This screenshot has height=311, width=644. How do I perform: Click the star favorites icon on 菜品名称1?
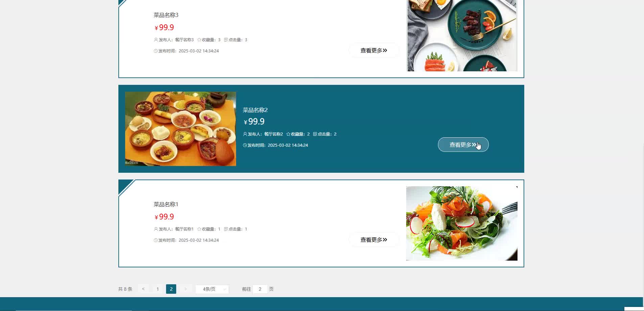(199, 229)
